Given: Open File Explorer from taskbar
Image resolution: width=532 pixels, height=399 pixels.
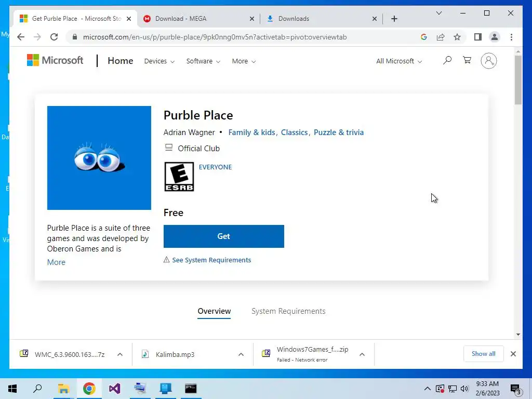Looking at the screenshot, I should [63, 389].
